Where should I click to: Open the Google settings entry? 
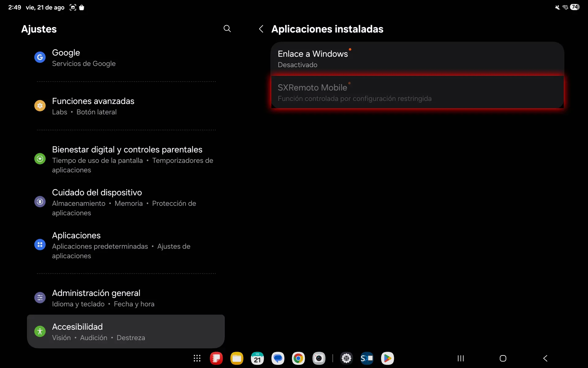click(126, 57)
